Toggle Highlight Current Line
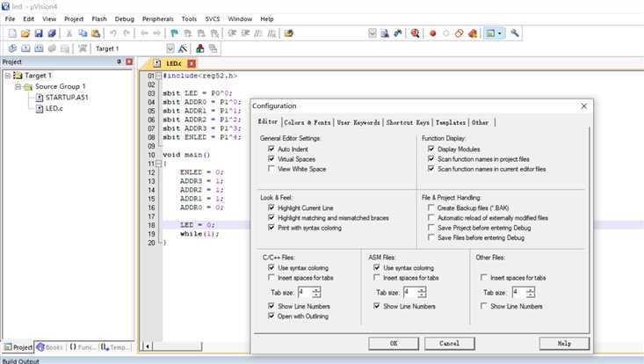The image size is (644, 364). (x=271, y=207)
